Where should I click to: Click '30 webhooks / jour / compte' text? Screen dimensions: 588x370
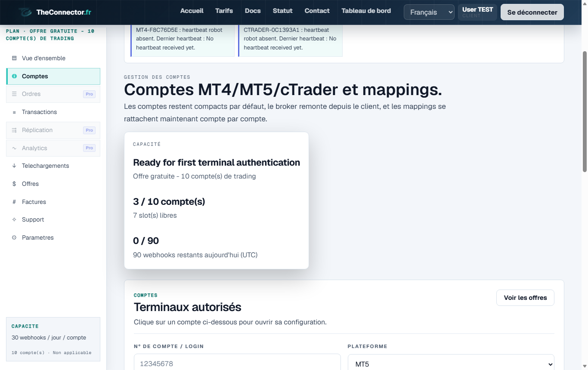(x=49, y=338)
